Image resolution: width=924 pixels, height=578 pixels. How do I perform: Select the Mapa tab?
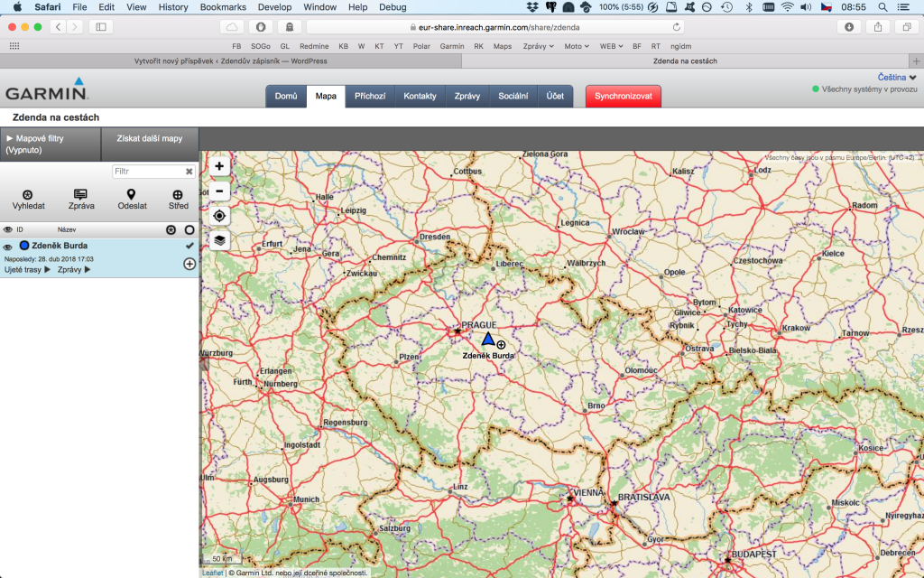click(326, 96)
